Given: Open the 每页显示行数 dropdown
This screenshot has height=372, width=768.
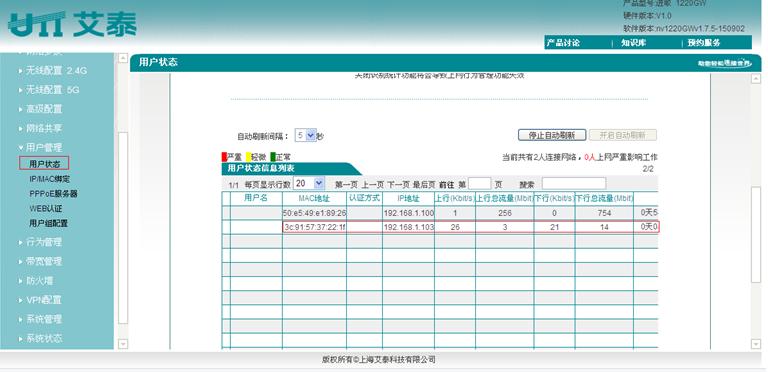Looking at the screenshot, I should 309,184.
